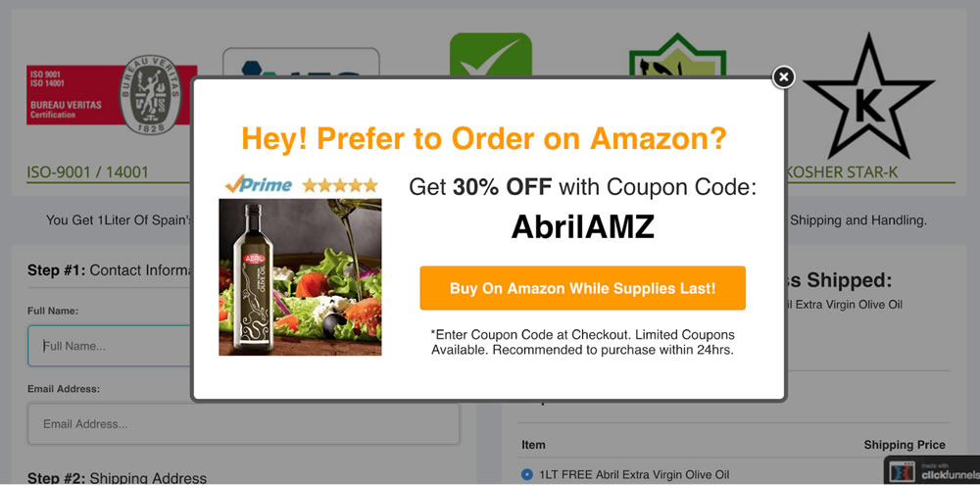
Task: Click the green checkmark certification icon
Action: [x=490, y=55]
